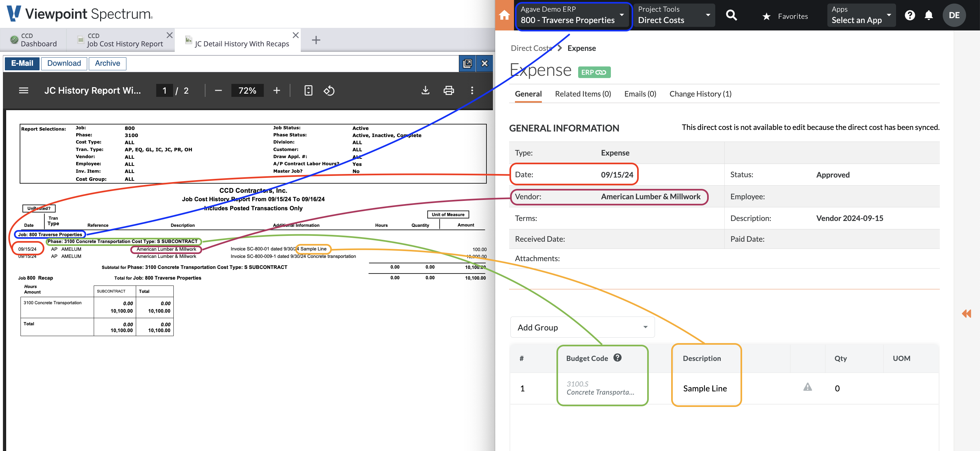Add a new Spectrum tab
Viewport: 980px width, 451px height.
point(316,40)
